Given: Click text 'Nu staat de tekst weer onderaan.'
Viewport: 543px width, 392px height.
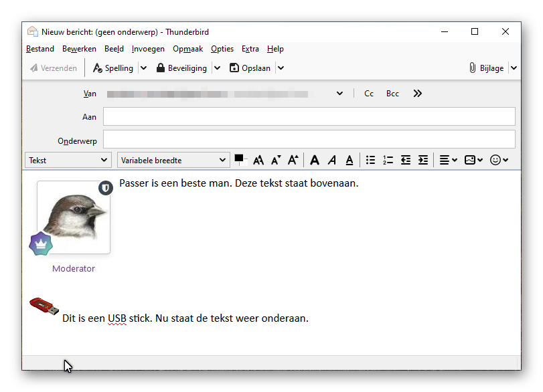Looking at the screenshot, I should (x=232, y=318).
